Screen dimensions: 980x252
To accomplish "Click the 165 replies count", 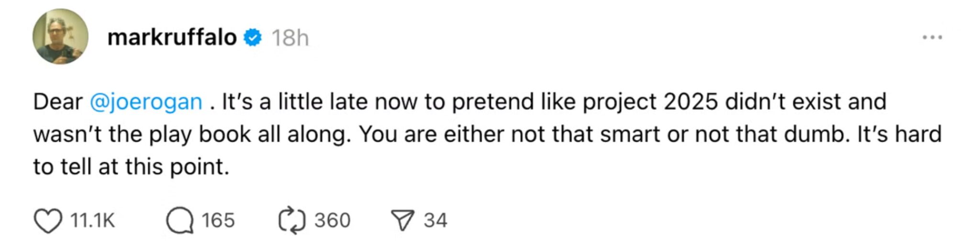I will point(218,221).
